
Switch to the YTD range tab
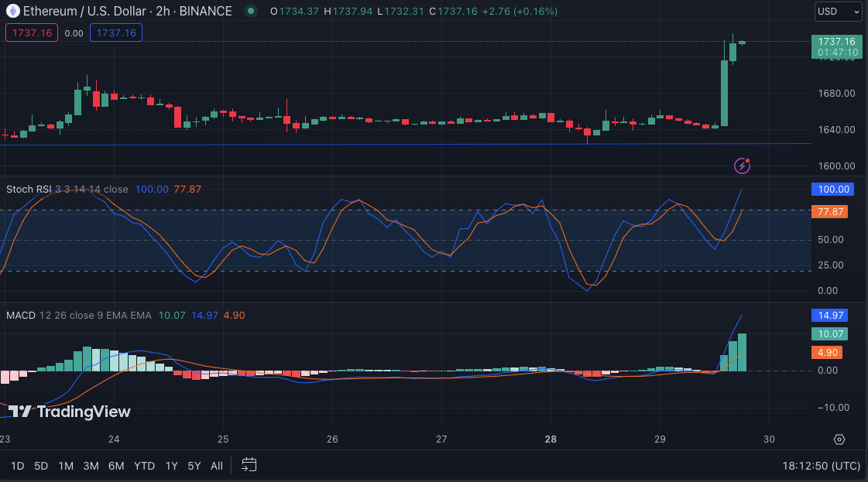143,465
